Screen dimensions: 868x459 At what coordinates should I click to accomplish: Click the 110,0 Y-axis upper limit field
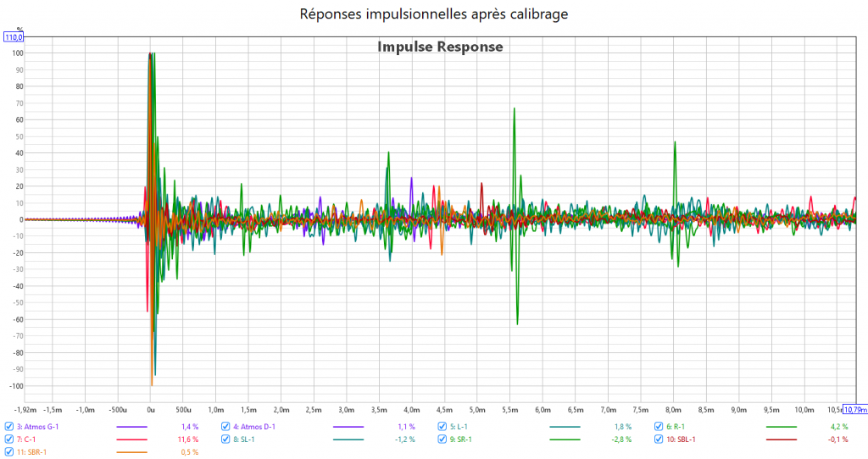pyautogui.click(x=14, y=37)
